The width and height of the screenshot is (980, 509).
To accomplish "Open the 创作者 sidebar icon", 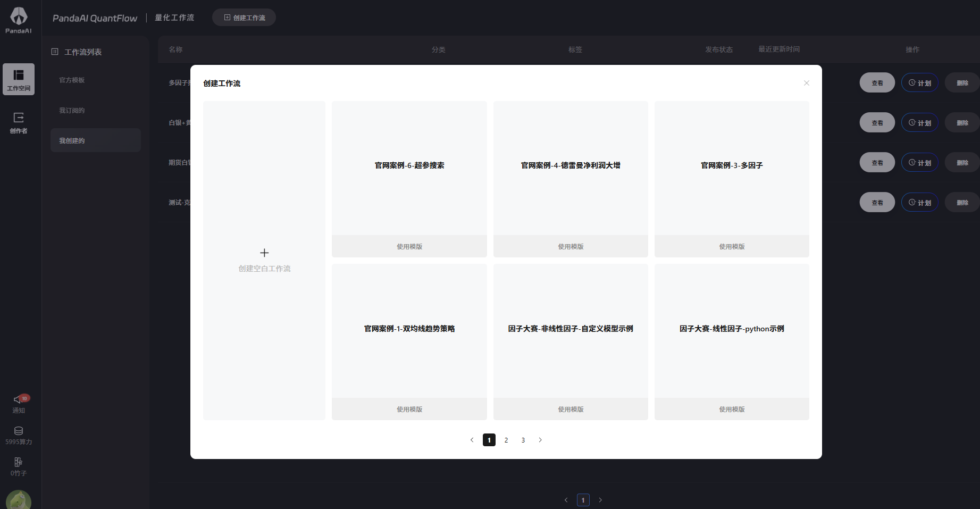I will [19, 122].
